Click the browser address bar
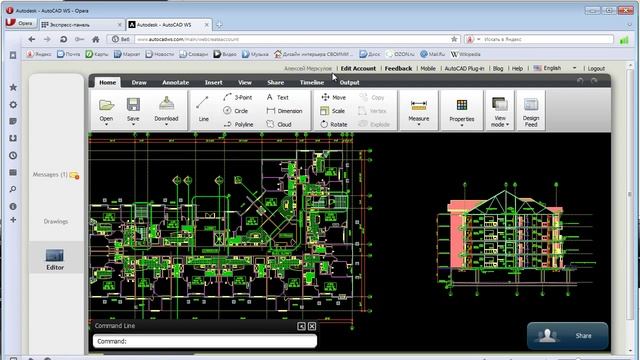 coord(293,39)
